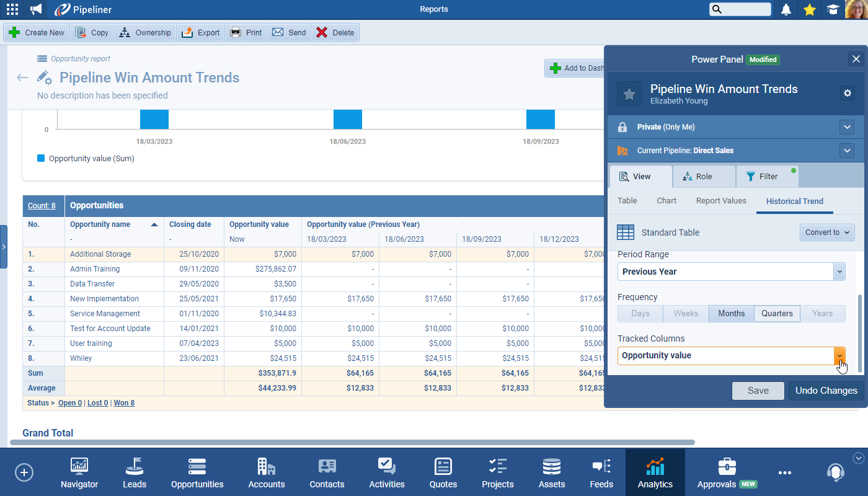
Task: Toggle the Months frequency option
Action: (x=731, y=313)
